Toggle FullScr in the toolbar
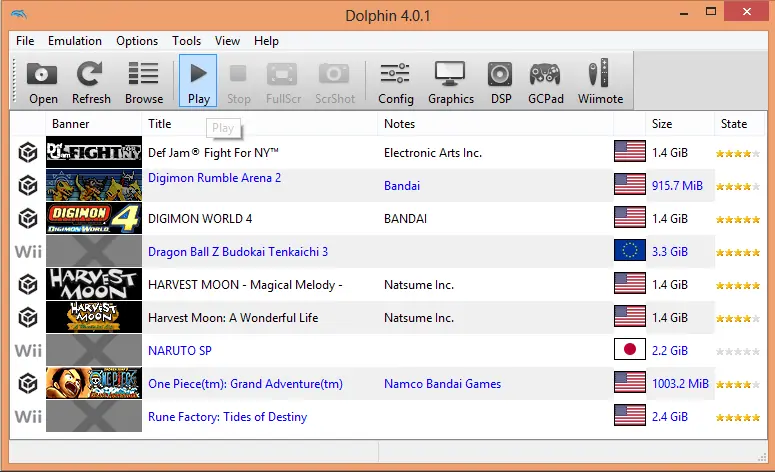 (x=283, y=82)
